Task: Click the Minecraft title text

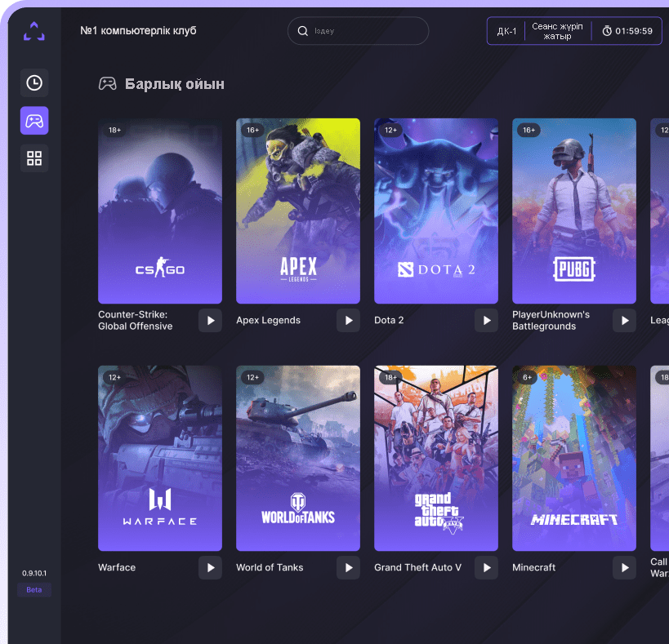Action: [533, 568]
